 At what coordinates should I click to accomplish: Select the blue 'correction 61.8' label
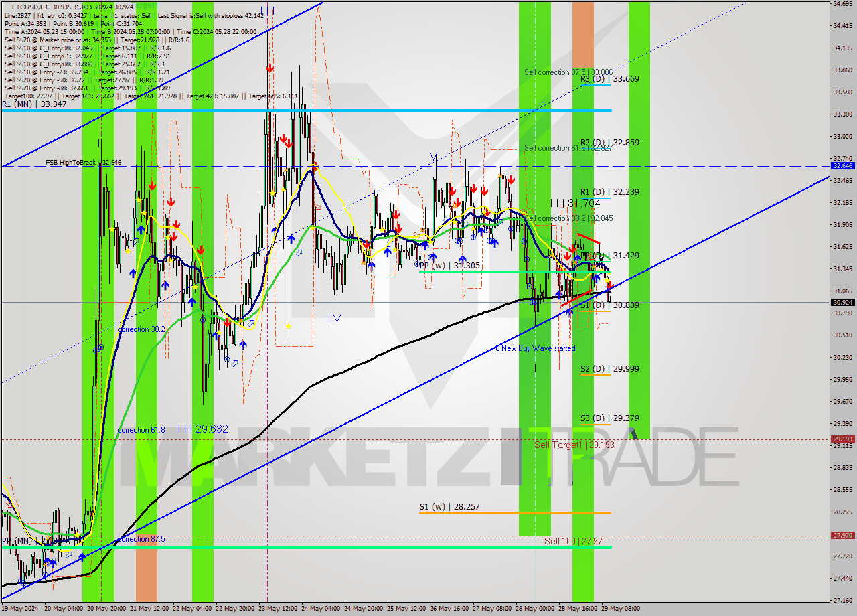141,430
